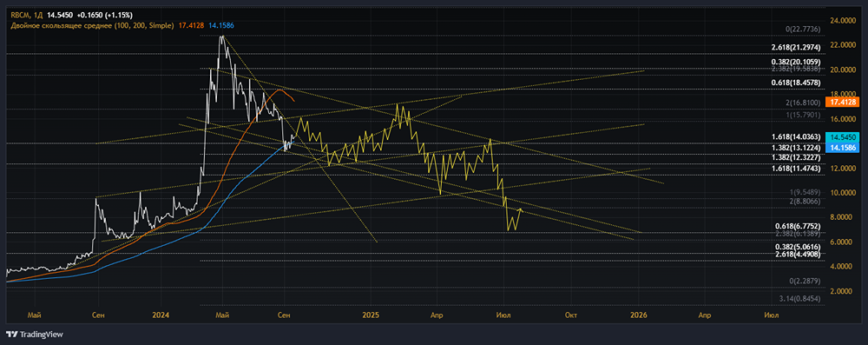Open the 1Д interval label
The height and width of the screenshot is (345, 868).
point(37,16)
